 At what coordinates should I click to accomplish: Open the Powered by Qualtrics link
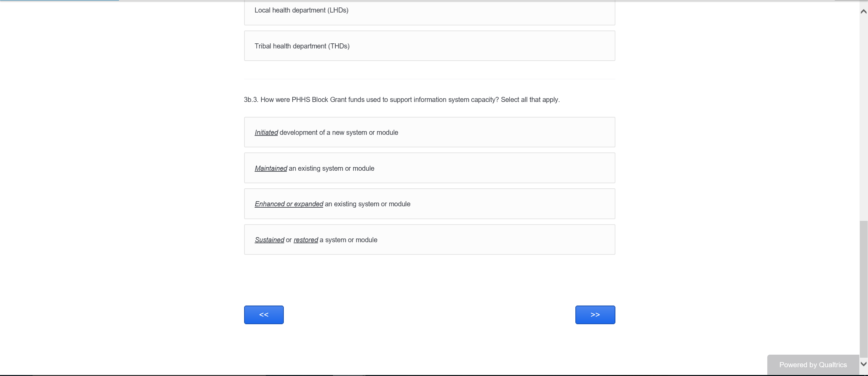[x=813, y=365]
